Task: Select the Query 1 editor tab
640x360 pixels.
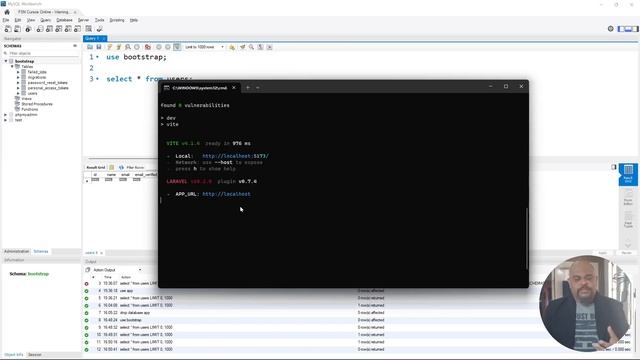Action: tap(95, 38)
